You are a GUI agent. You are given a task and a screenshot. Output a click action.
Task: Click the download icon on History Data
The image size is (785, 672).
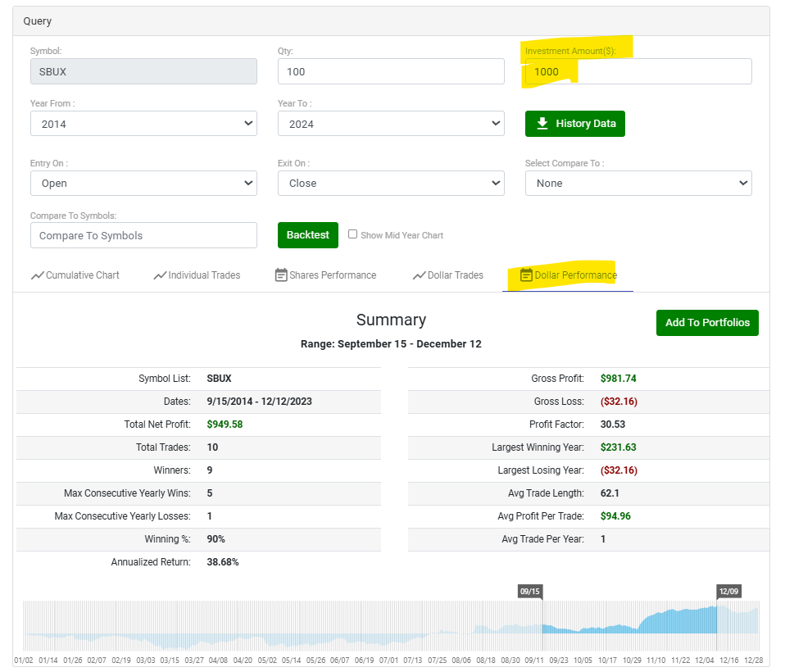[542, 124]
